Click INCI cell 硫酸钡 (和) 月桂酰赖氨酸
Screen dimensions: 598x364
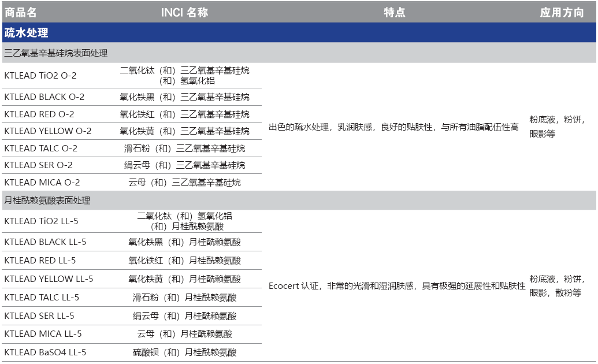[x=184, y=352]
